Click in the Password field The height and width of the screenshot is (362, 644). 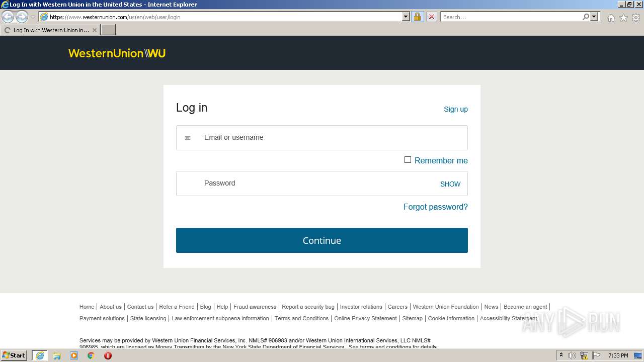point(322,184)
